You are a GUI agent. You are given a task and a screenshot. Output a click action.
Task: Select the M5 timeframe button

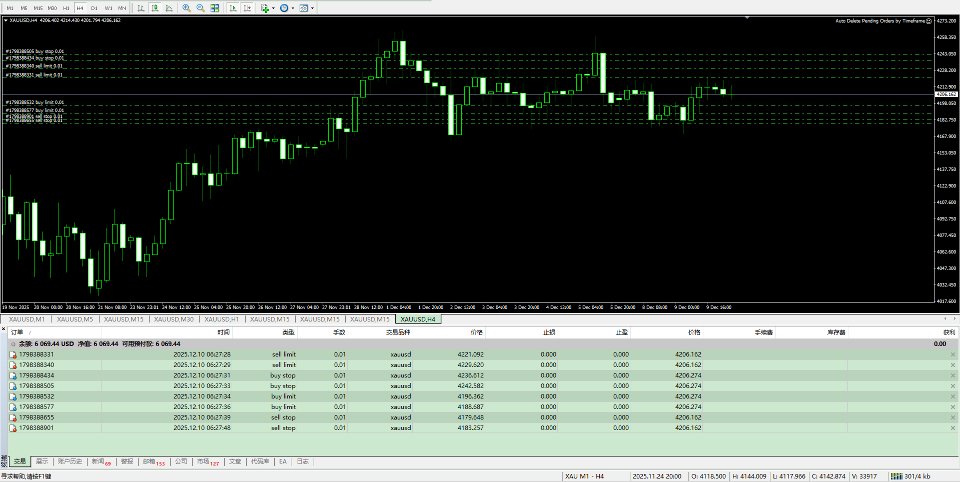(x=24, y=8)
